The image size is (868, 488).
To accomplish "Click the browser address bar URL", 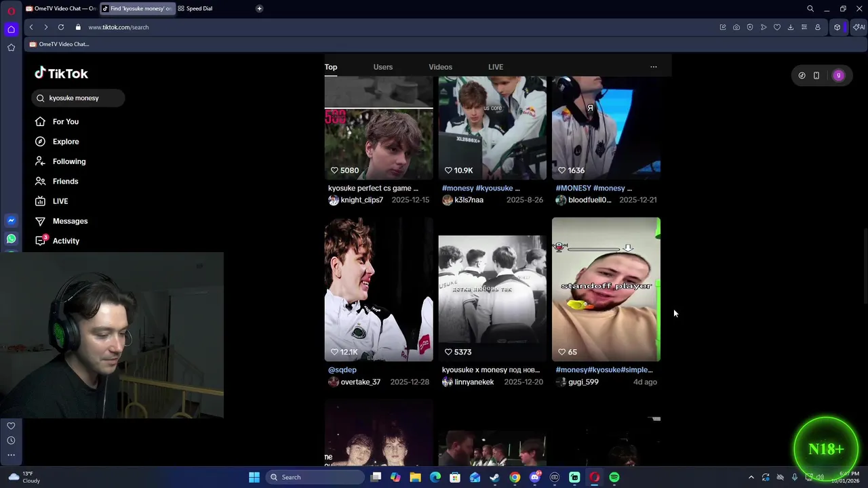I will (119, 27).
